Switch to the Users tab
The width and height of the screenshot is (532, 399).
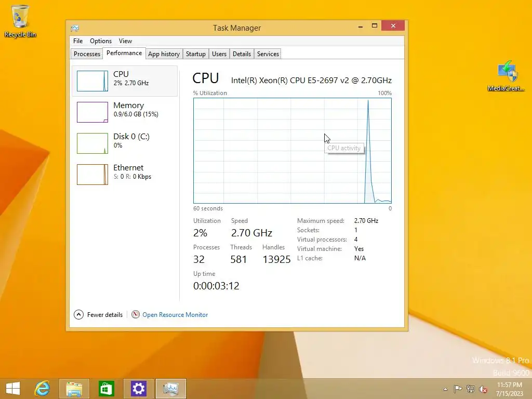(x=219, y=54)
